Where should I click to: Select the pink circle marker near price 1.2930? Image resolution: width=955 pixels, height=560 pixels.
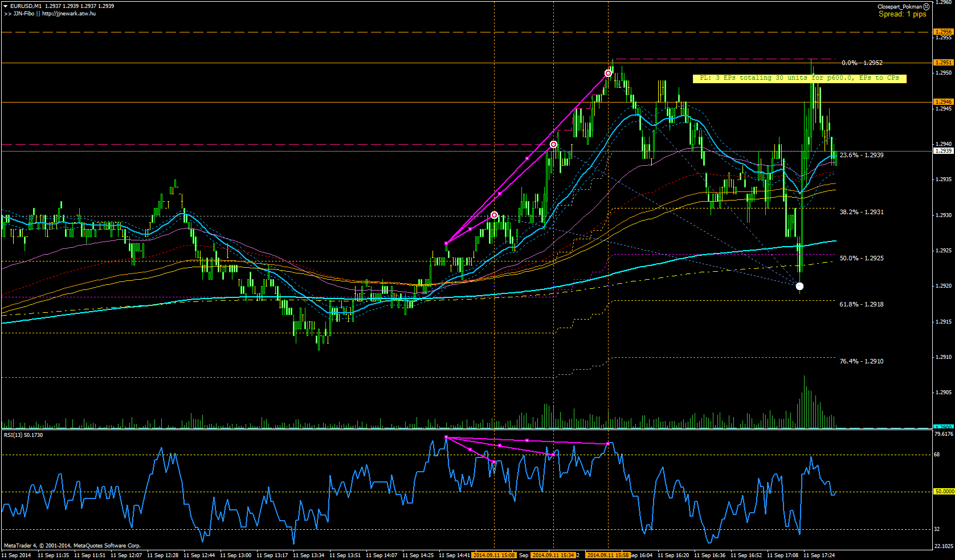point(495,215)
